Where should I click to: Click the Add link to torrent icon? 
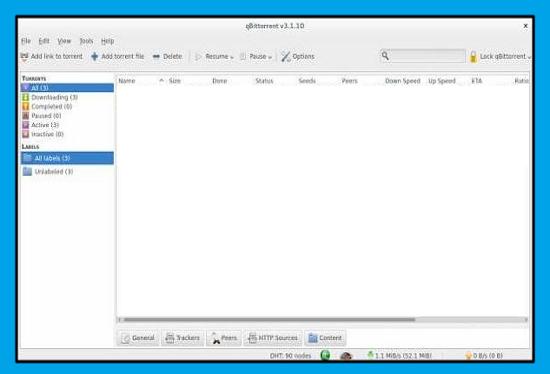click(24, 57)
